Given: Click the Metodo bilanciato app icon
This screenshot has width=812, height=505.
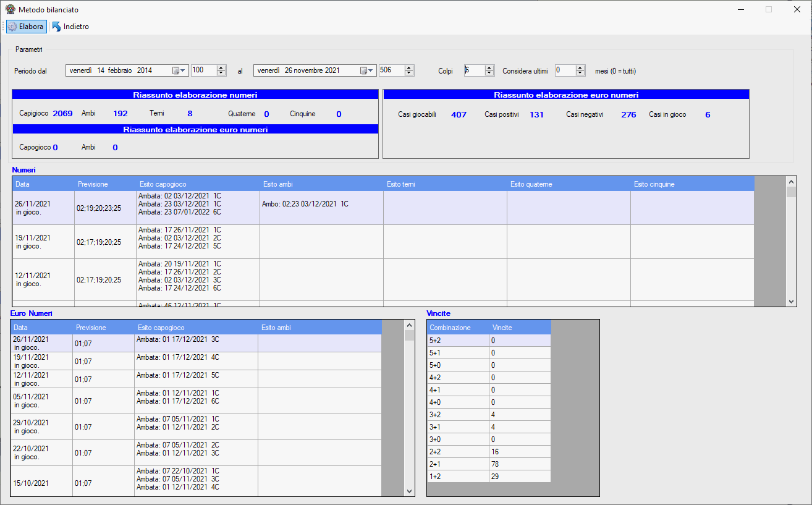Looking at the screenshot, I should point(10,10).
